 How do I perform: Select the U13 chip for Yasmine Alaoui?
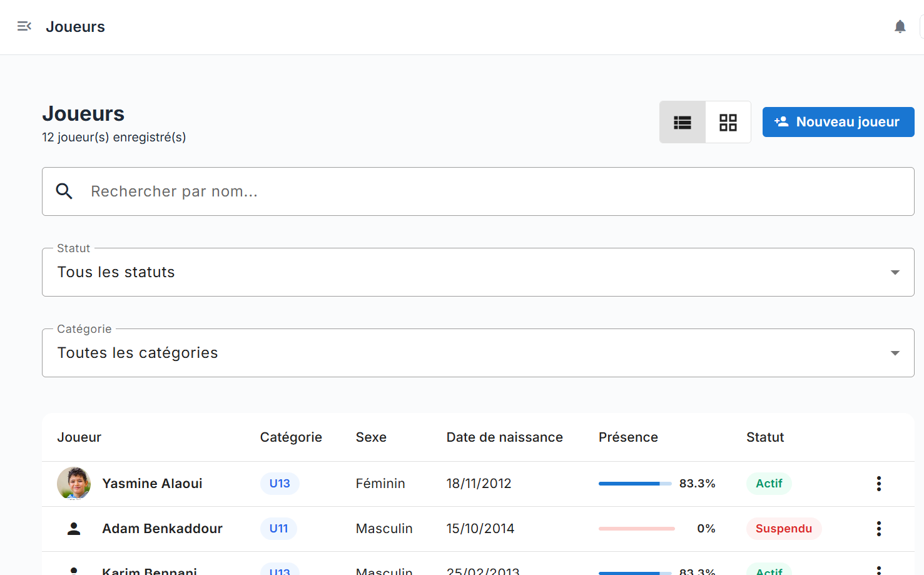pyautogui.click(x=280, y=484)
